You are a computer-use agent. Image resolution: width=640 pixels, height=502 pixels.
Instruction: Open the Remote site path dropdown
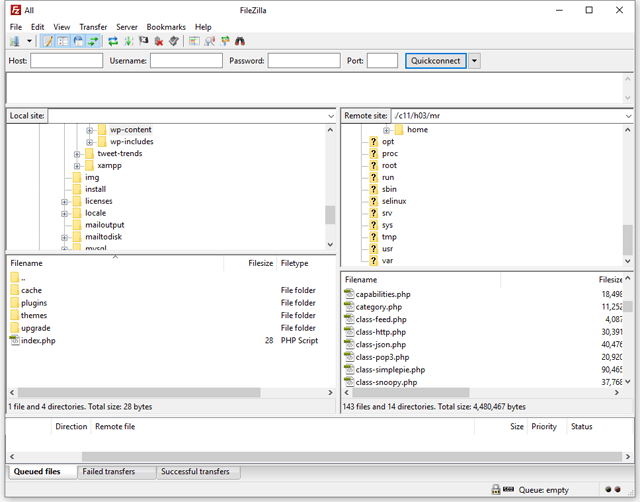coord(629,116)
